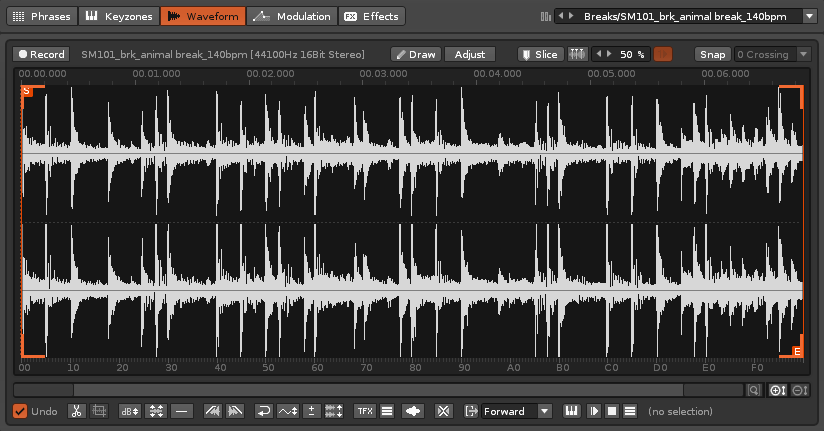Image resolution: width=824 pixels, height=431 pixels.
Task: Click the zoom in icon by scrollbar
Action: 778,390
